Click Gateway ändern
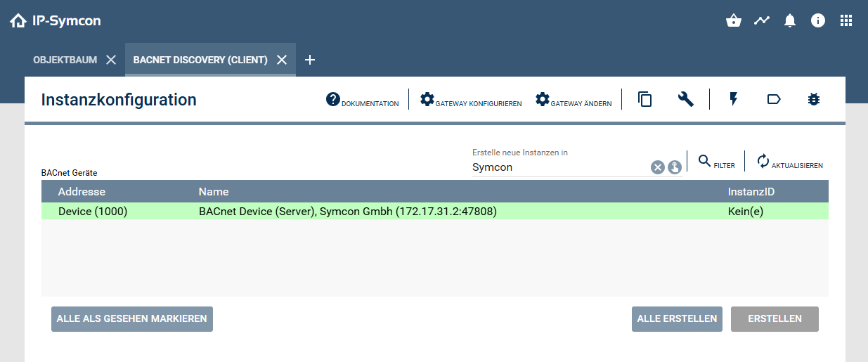This screenshot has height=362, width=868. (x=574, y=101)
